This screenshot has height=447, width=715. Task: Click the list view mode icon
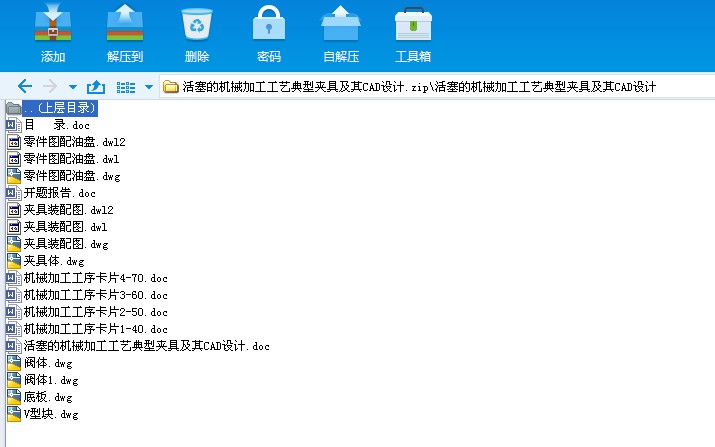pyautogui.click(x=126, y=87)
